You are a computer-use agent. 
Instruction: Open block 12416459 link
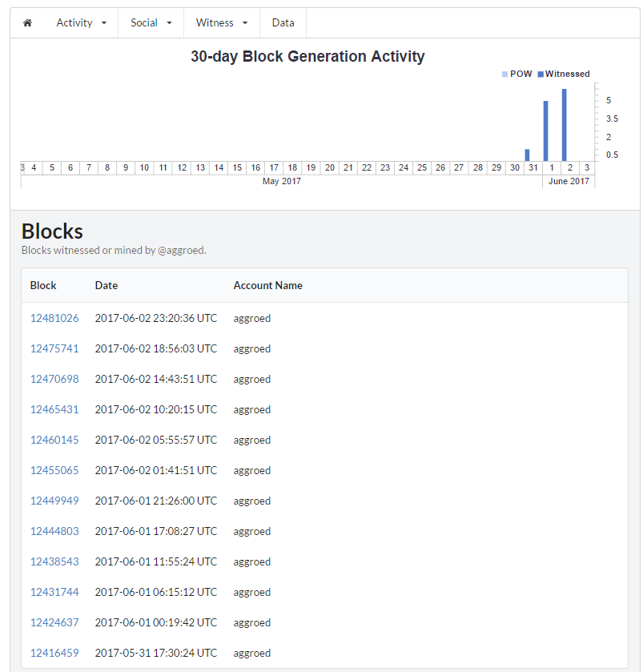coord(54,653)
